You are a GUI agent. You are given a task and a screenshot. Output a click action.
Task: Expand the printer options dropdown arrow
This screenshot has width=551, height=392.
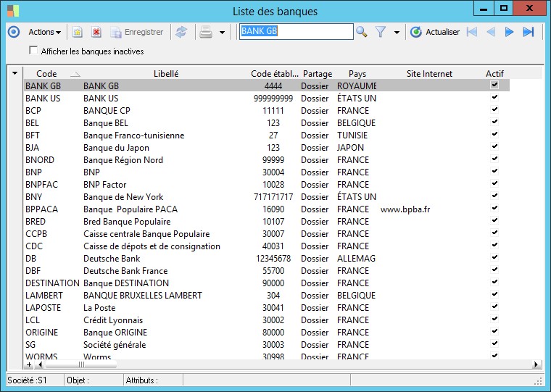pyautogui.click(x=222, y=33)
